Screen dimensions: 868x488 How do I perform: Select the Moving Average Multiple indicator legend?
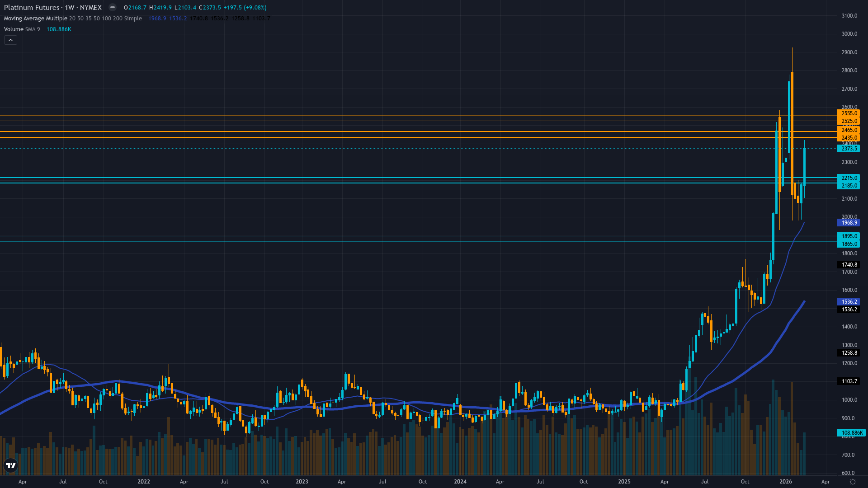[73, 19]
